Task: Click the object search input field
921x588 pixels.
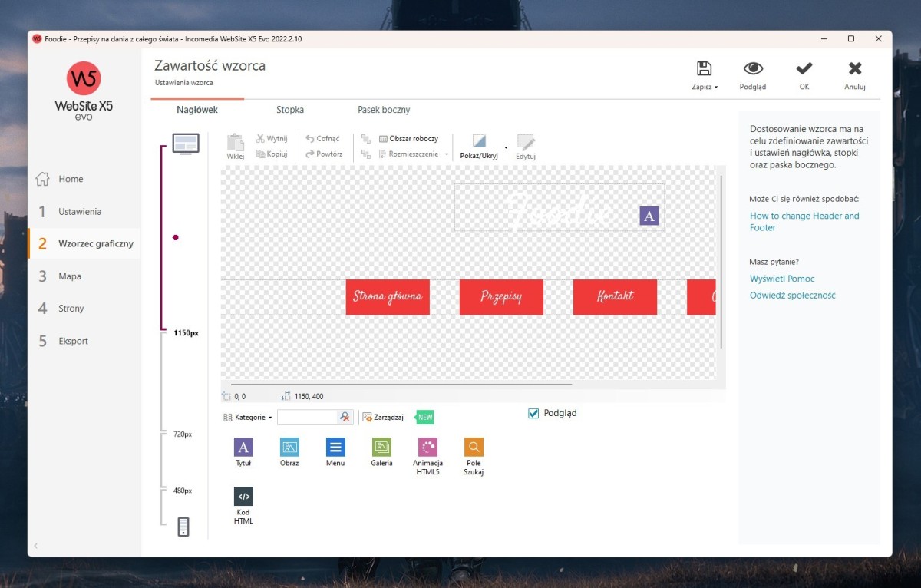Action: 307,417
